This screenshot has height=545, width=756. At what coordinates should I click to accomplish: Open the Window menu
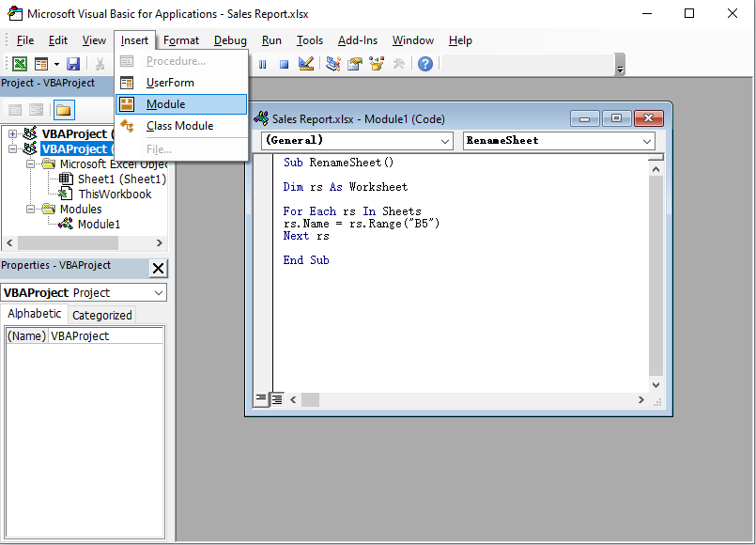pos(412,40)
